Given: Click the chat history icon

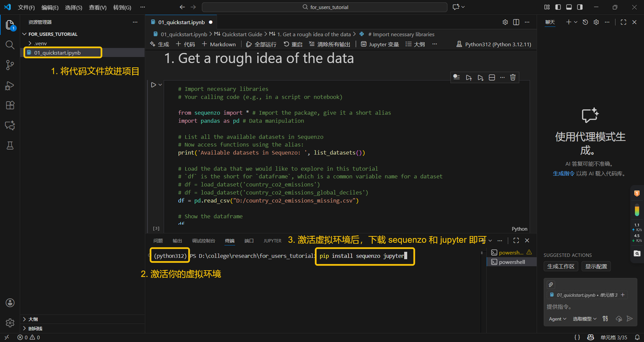Looking at the screenshot, I should (x=585, y=22).
